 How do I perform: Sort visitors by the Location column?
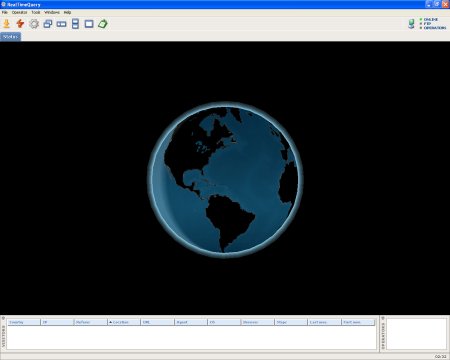pyautogui.click(x=124, y=322)
